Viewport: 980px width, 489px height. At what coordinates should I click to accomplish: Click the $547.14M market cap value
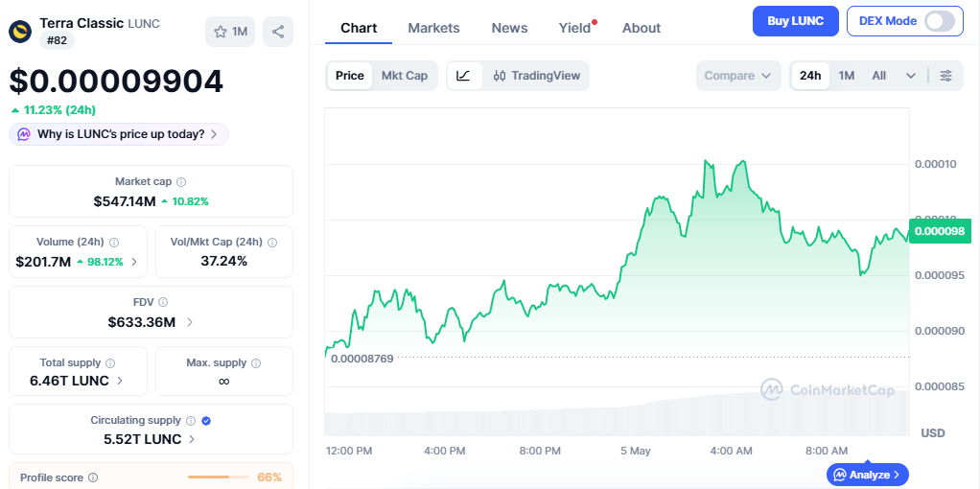(125, 201)
